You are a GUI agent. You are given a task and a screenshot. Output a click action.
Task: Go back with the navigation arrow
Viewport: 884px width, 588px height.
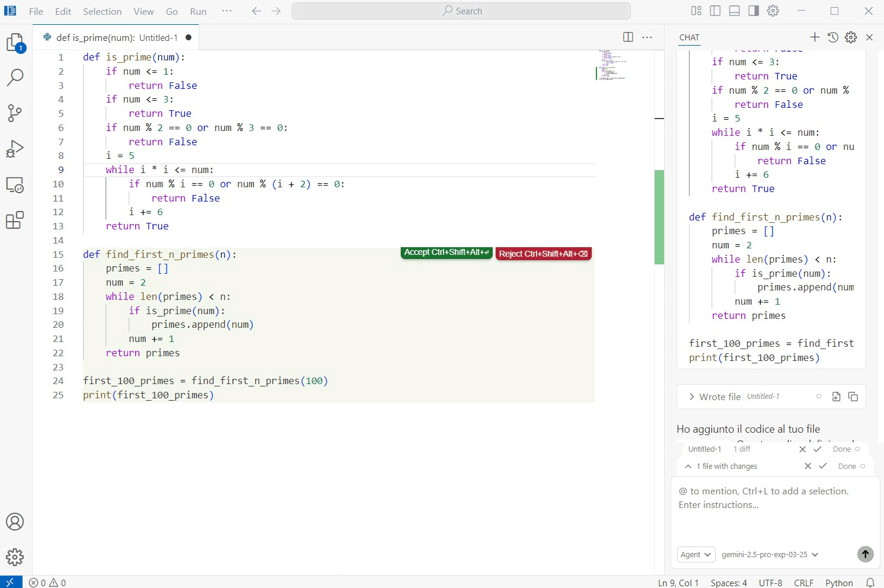[256, 11]
